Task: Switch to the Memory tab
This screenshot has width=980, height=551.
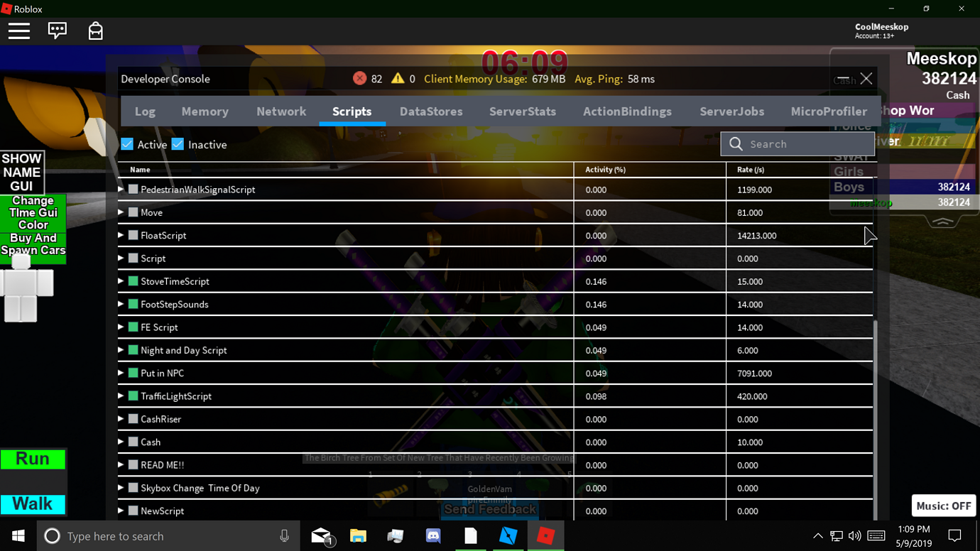Action: (x=205, y=111)
